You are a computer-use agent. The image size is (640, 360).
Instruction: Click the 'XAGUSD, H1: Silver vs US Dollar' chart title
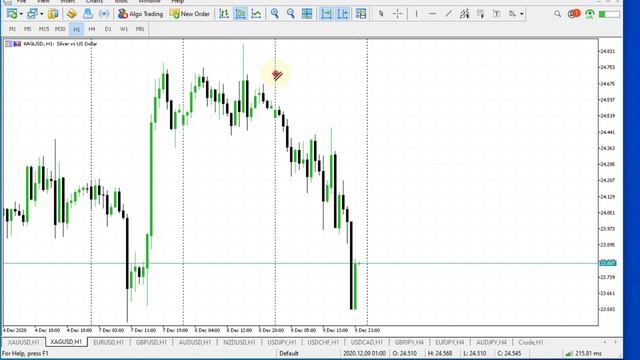pyautogui.click(x=60, y=44)
